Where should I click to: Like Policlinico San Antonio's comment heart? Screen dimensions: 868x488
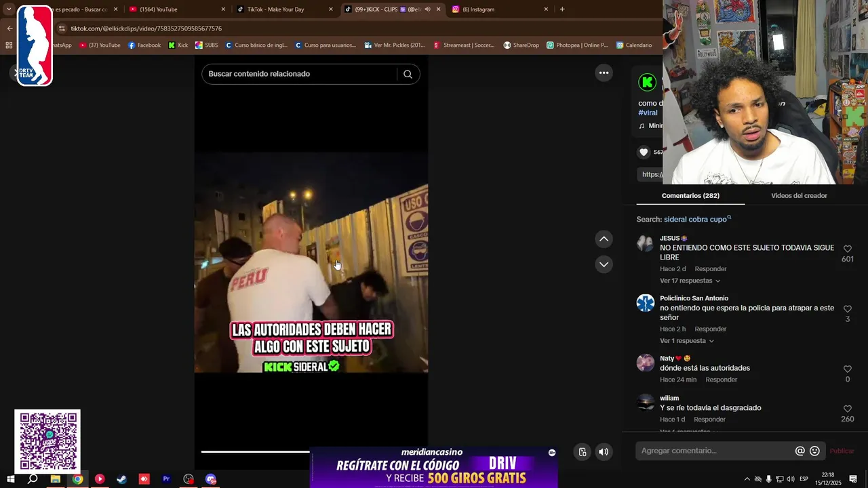(847, 309)
